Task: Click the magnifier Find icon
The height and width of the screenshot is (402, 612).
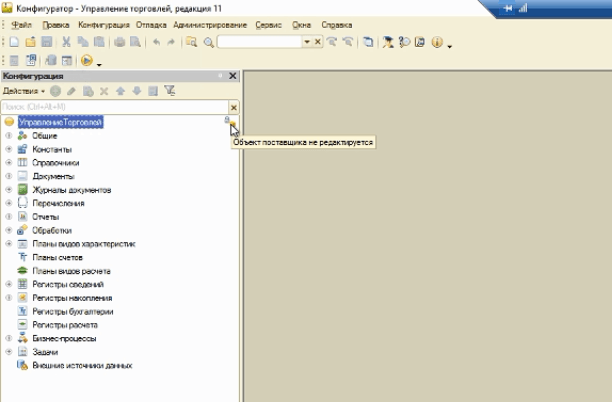Action: [208, 42]
